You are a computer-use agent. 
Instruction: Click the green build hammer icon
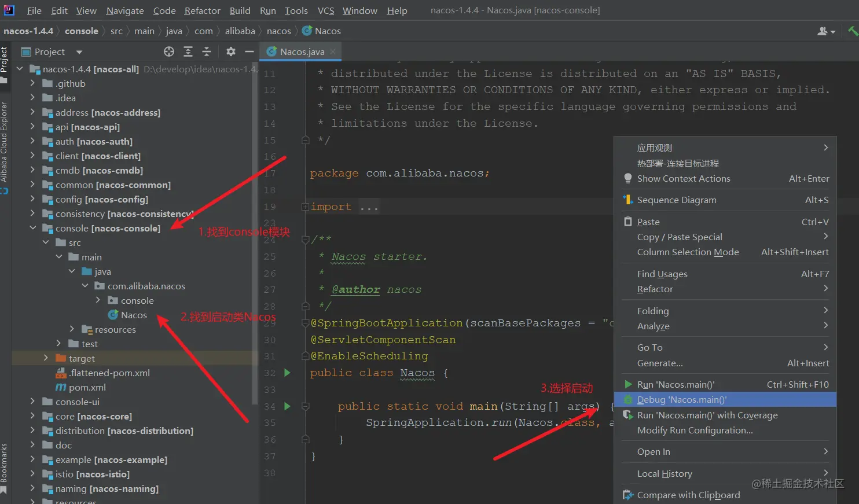point(853,31)
